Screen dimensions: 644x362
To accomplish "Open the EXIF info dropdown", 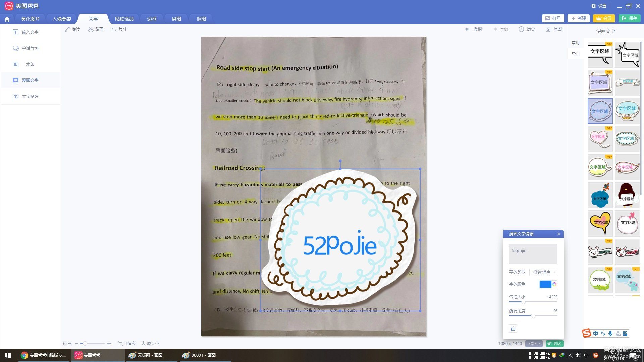I will pyautogui.click(x=534, y=344).
